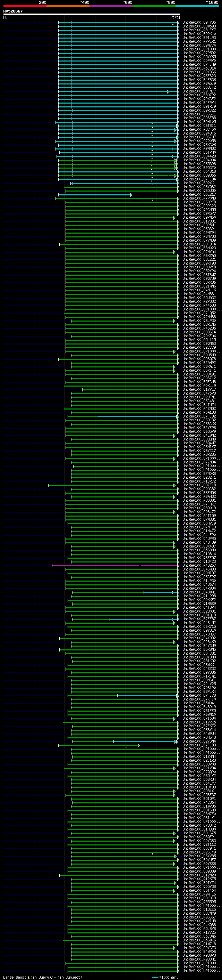Select the UniRef100_A4G257 label
The image size is (222, 980).
click(199, 566)
